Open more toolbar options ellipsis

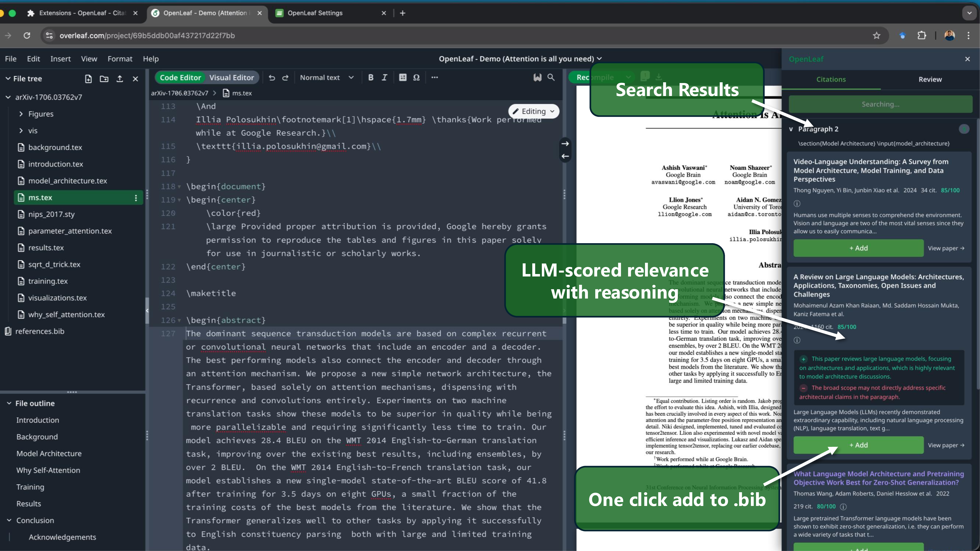(434, 78)
